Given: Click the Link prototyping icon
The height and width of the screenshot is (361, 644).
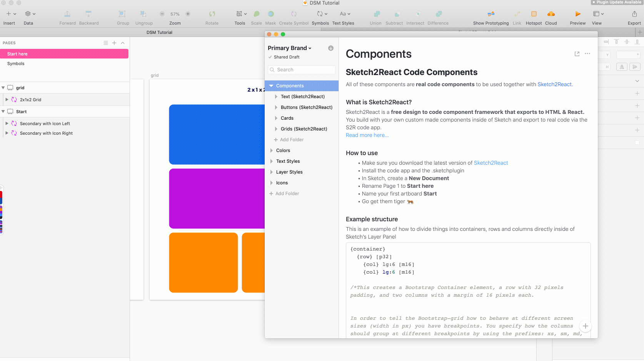Looking at the screenshot, I should 517,14.
